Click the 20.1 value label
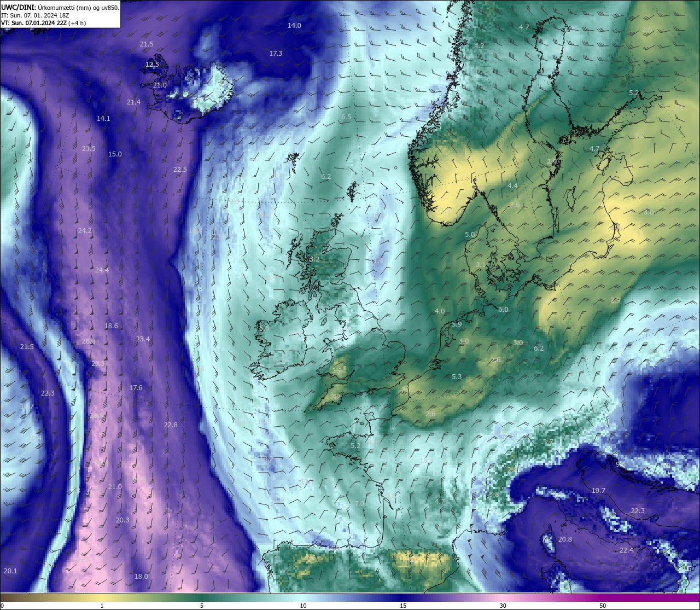This screenshot has width=700, height=610. tap(10, 571)
